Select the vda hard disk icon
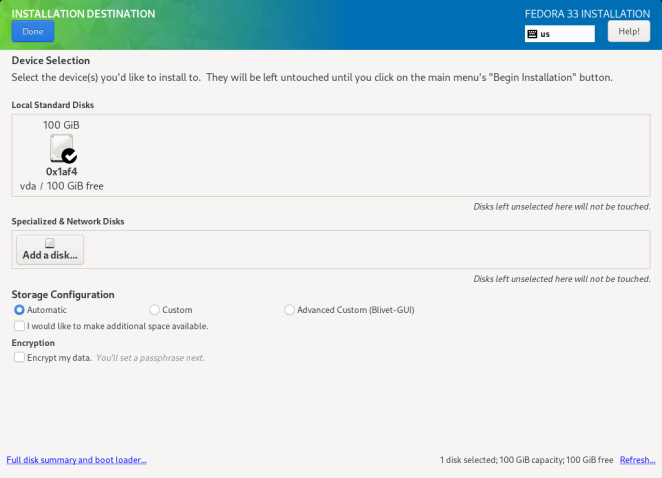This screenshot has width=662, height=478. [61, 148]
